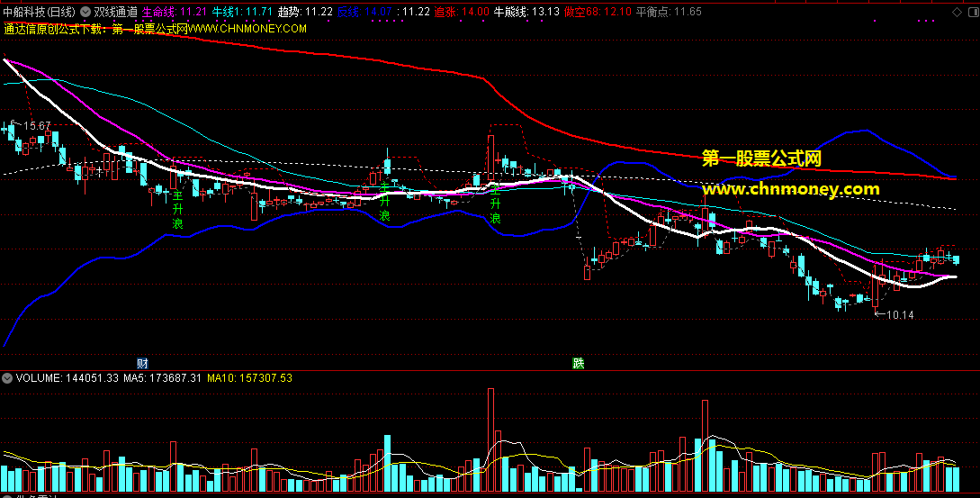Click the 15.67 high price label
The height and width of the screenshot is (498, 980).
pyautogui.click(x=37, y=126)
